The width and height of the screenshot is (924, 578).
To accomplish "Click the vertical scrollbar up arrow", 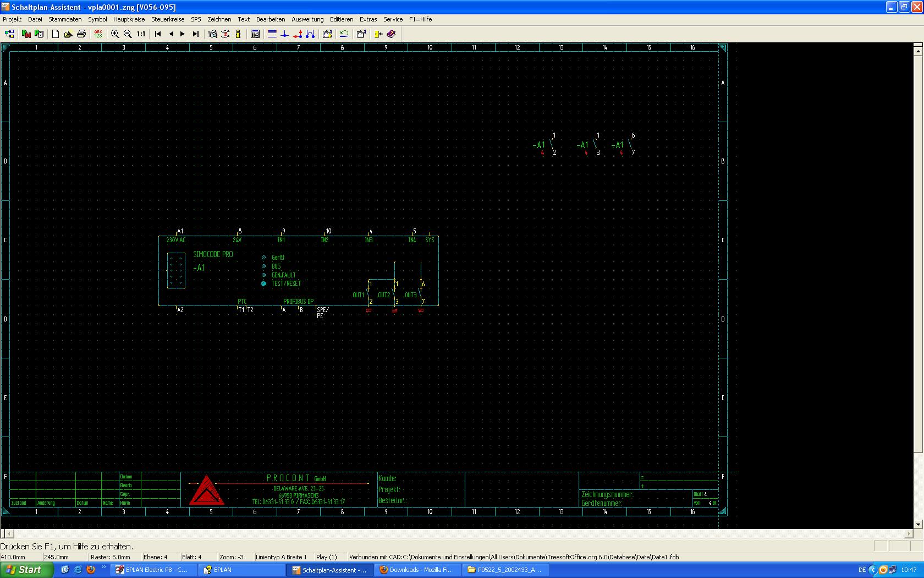I will point(917,51).
